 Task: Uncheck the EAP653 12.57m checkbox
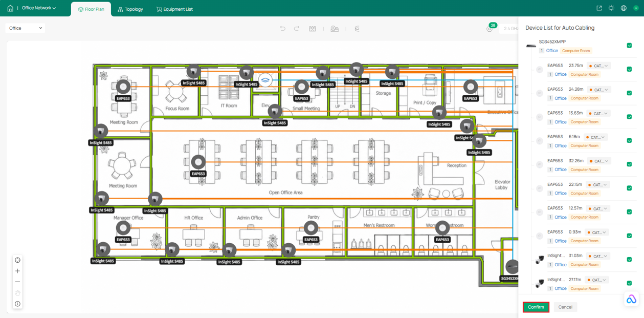pos(629,212)
